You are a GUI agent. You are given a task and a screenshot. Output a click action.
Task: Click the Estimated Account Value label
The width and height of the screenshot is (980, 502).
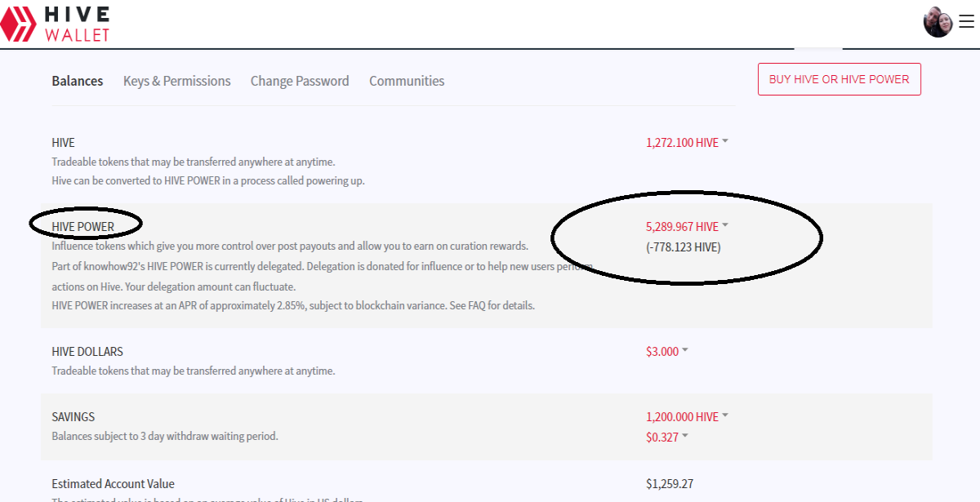point(113,483)
